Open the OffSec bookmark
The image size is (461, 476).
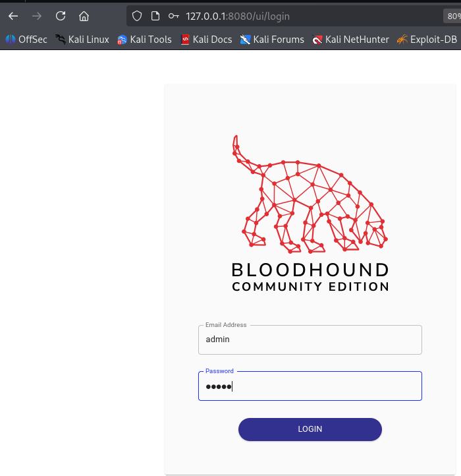pyautogui.click(x=26, y=40)
